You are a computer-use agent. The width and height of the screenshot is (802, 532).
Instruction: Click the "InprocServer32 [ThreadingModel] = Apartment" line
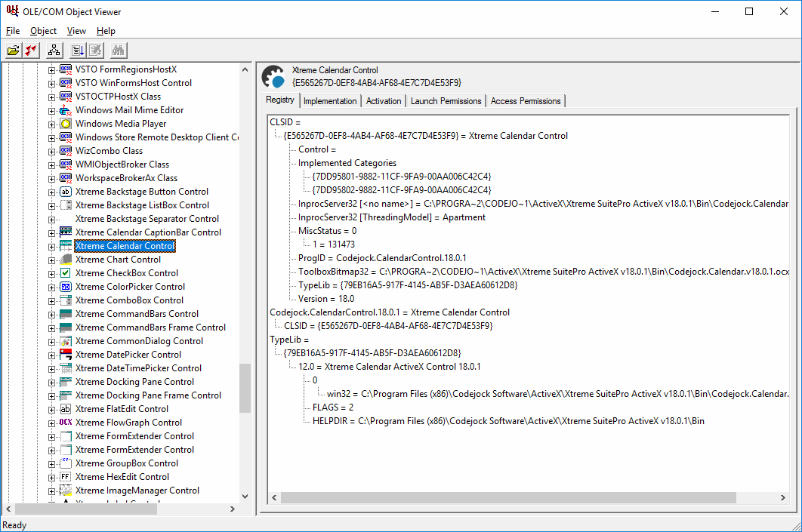pos(392,217)
